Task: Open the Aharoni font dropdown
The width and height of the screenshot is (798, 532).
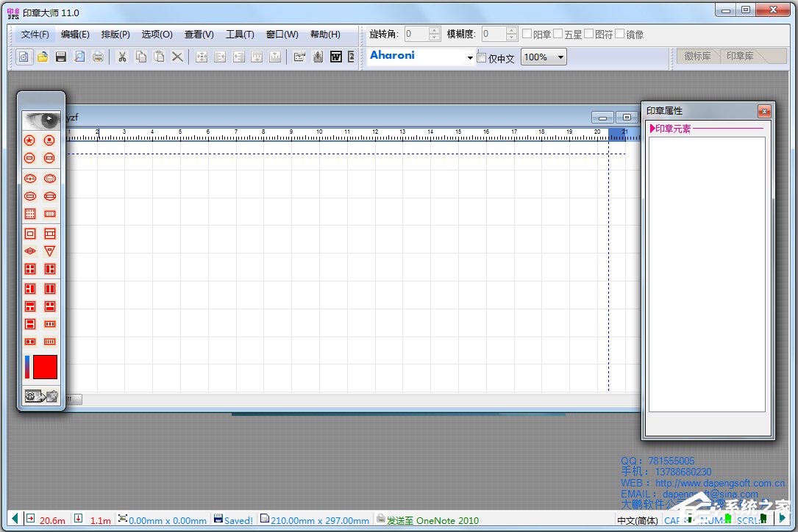Action: click(470, 58)
